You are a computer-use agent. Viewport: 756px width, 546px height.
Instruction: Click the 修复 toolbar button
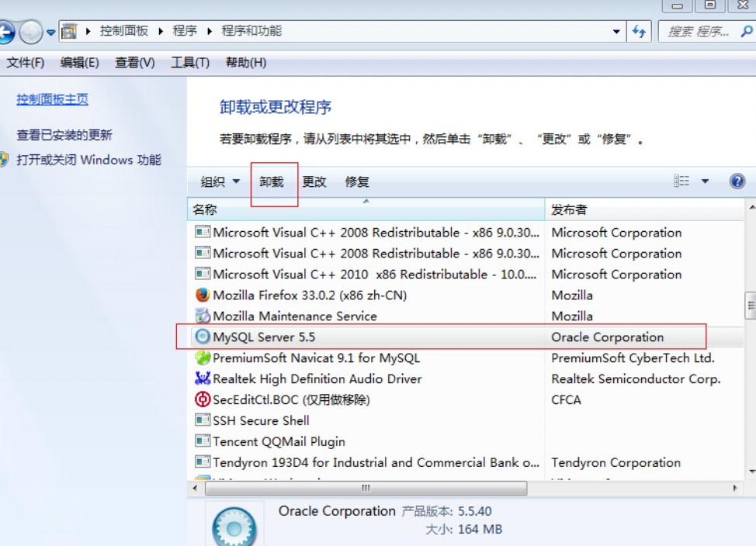point(357,181)
